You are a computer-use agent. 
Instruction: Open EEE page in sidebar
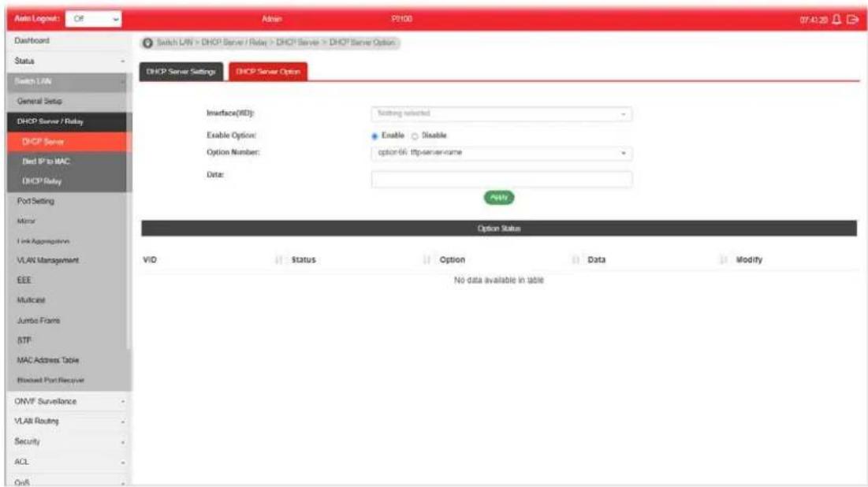[67, 281]
